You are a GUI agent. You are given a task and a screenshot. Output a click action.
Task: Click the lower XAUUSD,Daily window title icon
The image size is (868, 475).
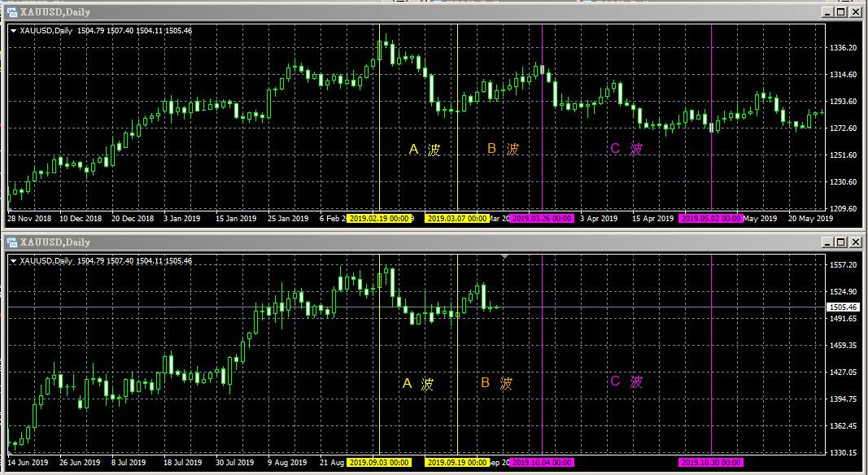pyautogui.click(x=11, y=242)
